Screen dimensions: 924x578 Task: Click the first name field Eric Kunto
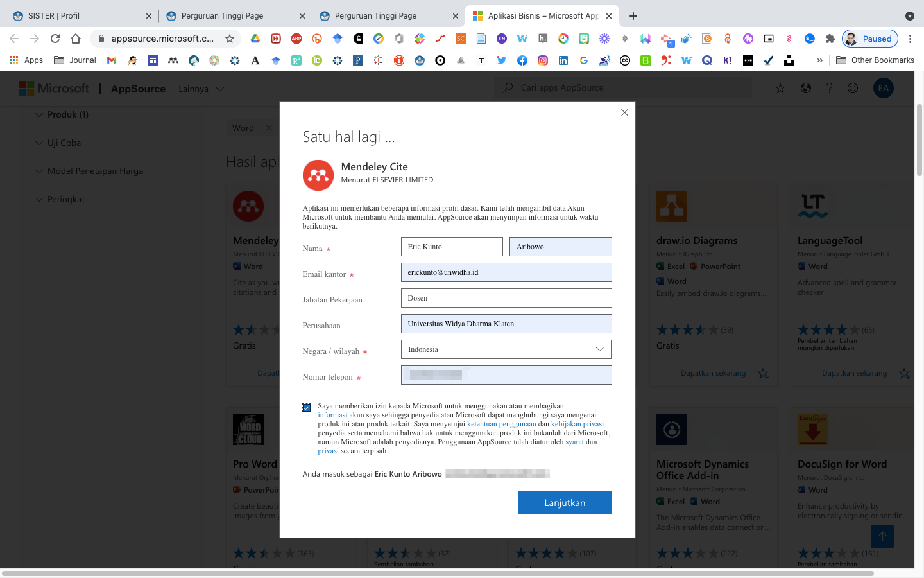452,247
